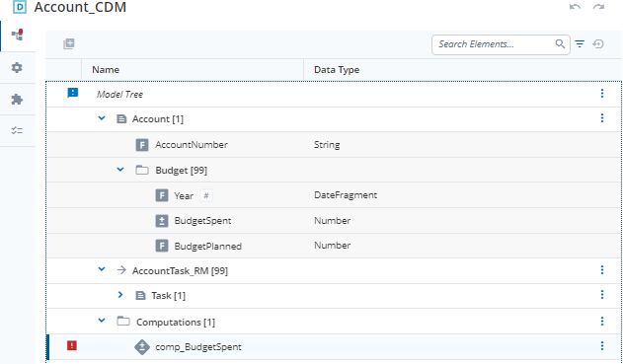This screenshot has height=364, width=623.
Task: Click the redo arrow
Action: click(x=598, y=7)
